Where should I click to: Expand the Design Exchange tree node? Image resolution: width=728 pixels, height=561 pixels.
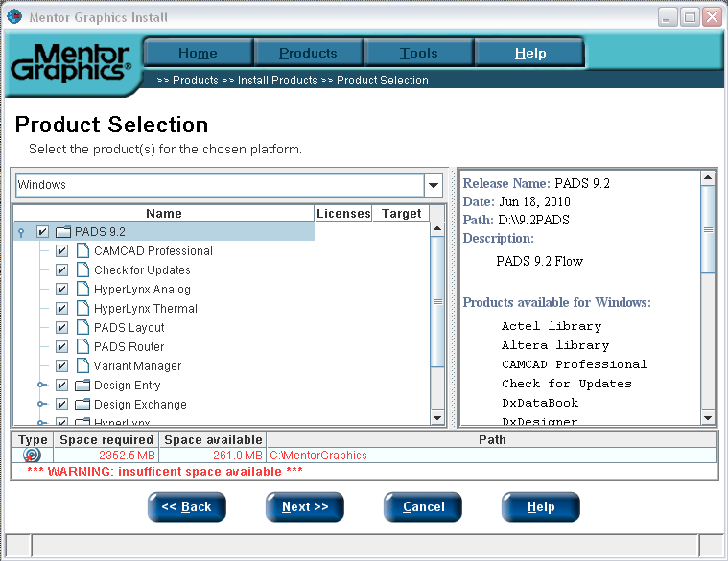[42, 404]
